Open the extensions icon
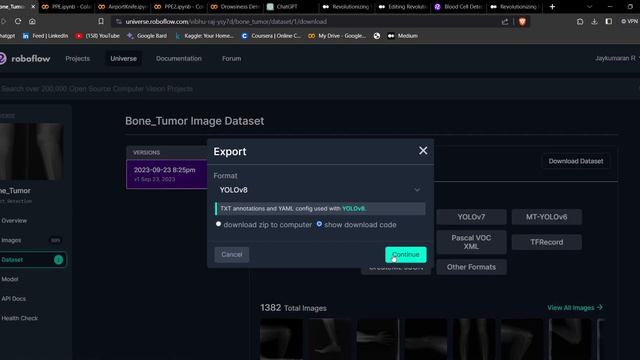Viewport: 640px width, 360px height. [580, 22]
